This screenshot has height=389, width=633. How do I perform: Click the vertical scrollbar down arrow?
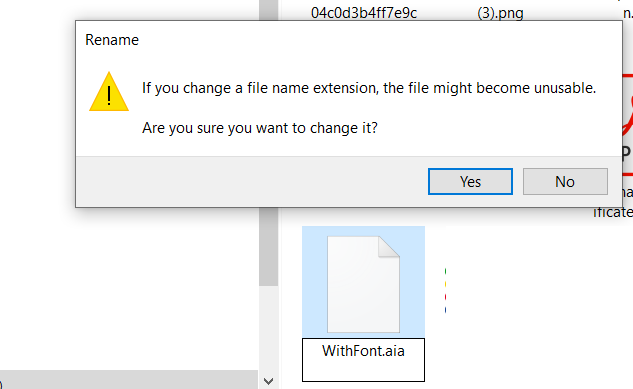coord(268,381)
